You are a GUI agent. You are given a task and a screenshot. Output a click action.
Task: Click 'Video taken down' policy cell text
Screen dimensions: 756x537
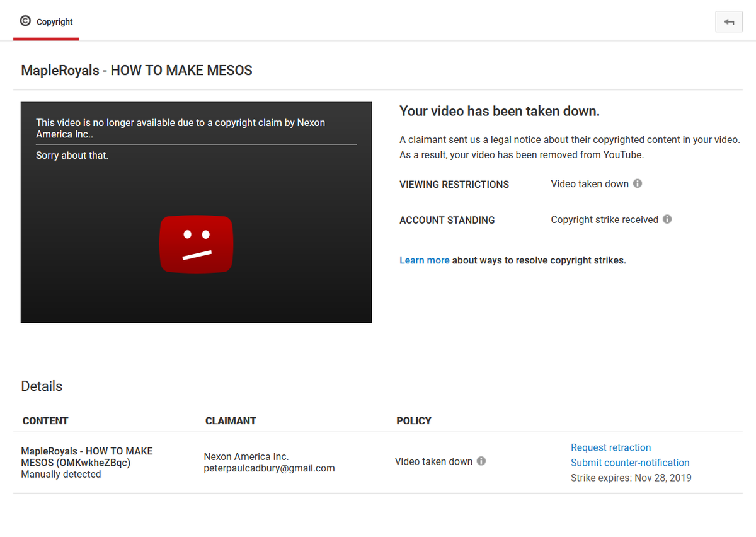pos(433,461)
